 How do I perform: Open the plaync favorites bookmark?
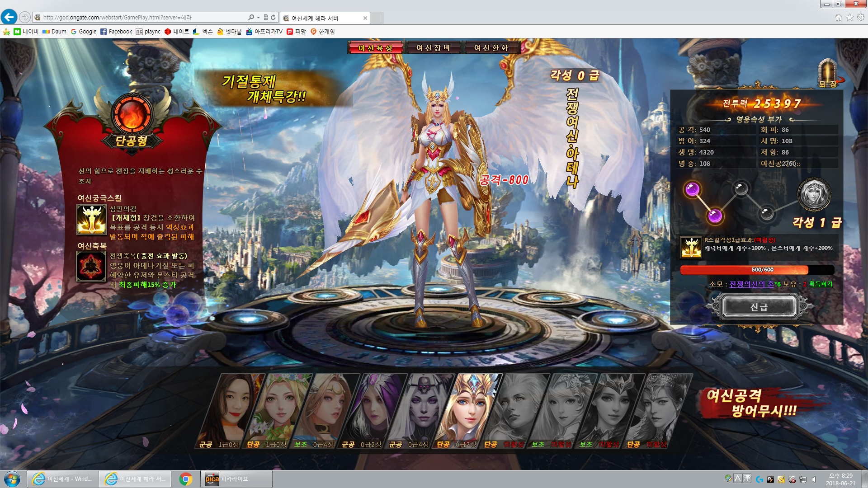[x=148, y=32]
